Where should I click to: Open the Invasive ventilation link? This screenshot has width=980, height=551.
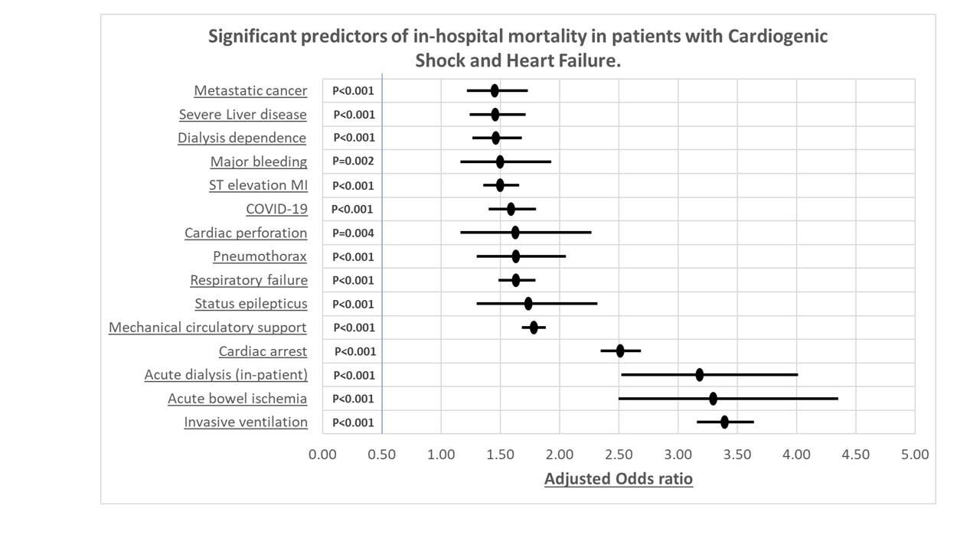pyautogui.click(x=246, y=423)
